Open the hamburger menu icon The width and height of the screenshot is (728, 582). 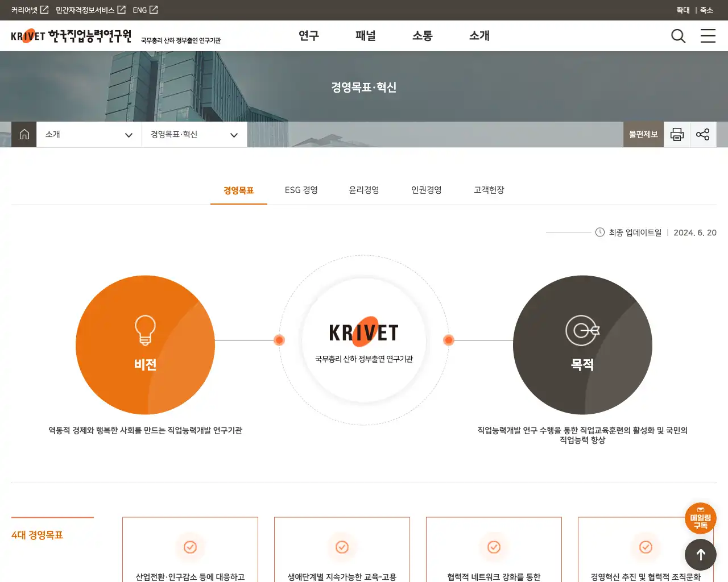[708, 36]
